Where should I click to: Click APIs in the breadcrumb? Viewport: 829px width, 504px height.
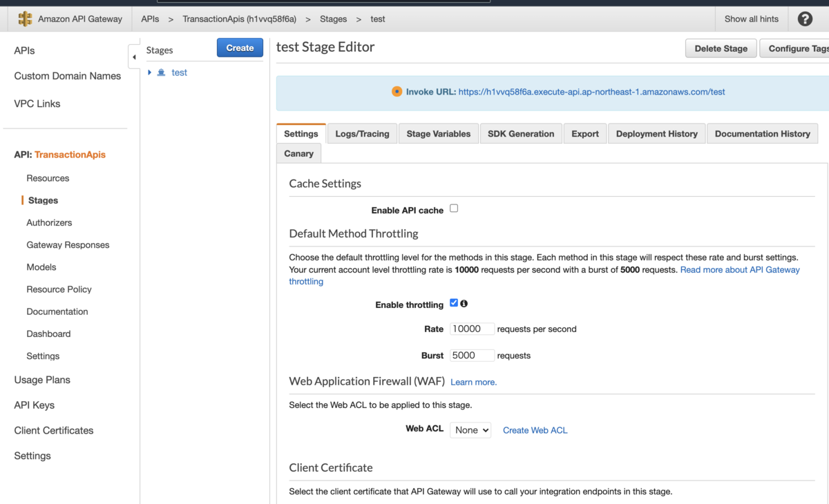pos(150,19)
